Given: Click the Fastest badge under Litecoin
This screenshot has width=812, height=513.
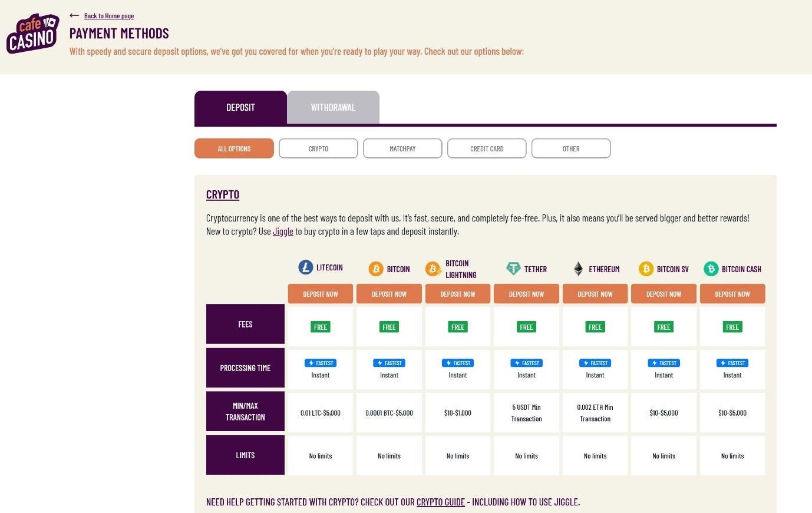Looking at the screenshot, I should 321,363.
